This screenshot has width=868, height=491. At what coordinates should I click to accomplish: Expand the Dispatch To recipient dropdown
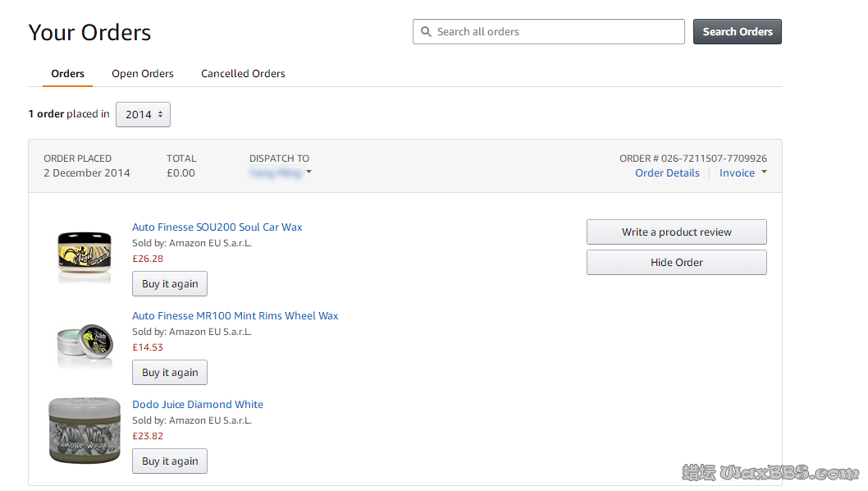[x=309, y=172]
